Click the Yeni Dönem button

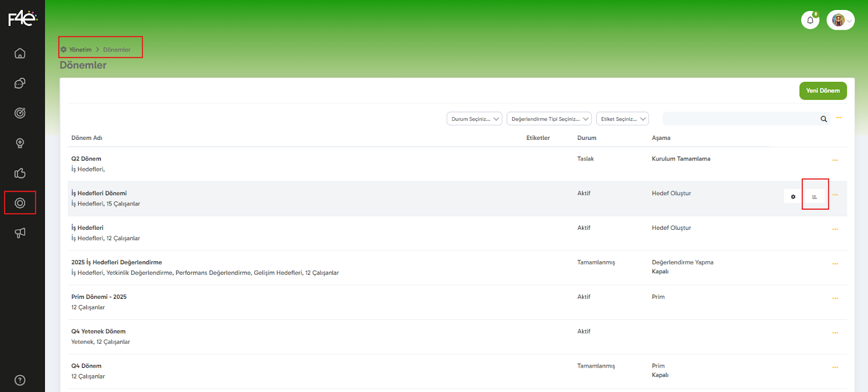(x=822, y=91)
